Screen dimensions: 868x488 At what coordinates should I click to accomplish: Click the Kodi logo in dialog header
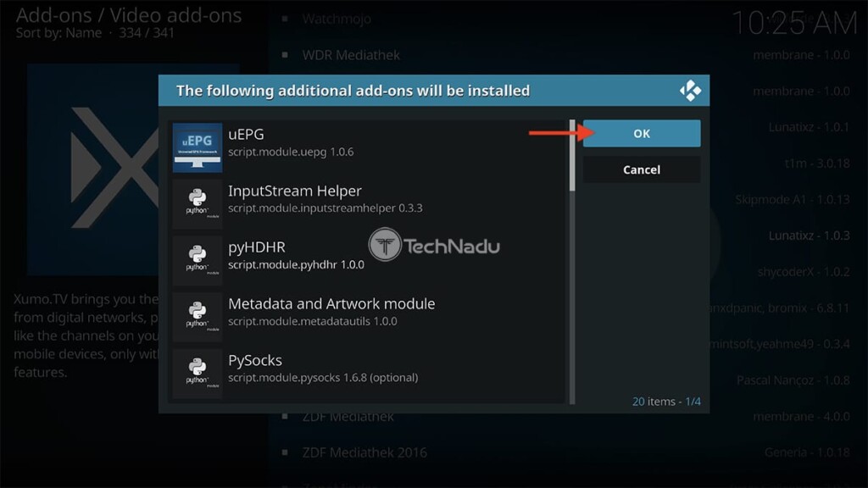point(690,91)
